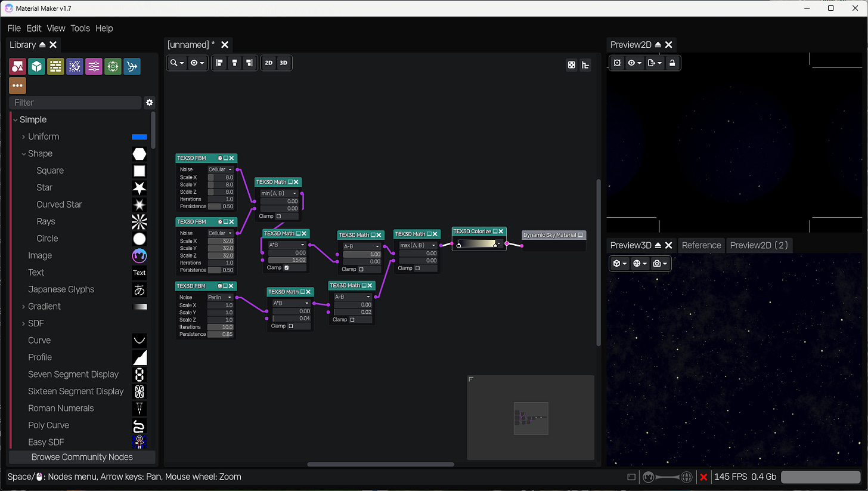
Task: Open the magnifier zoom dropdown in graph toolbar
Action: click(177, 63)
